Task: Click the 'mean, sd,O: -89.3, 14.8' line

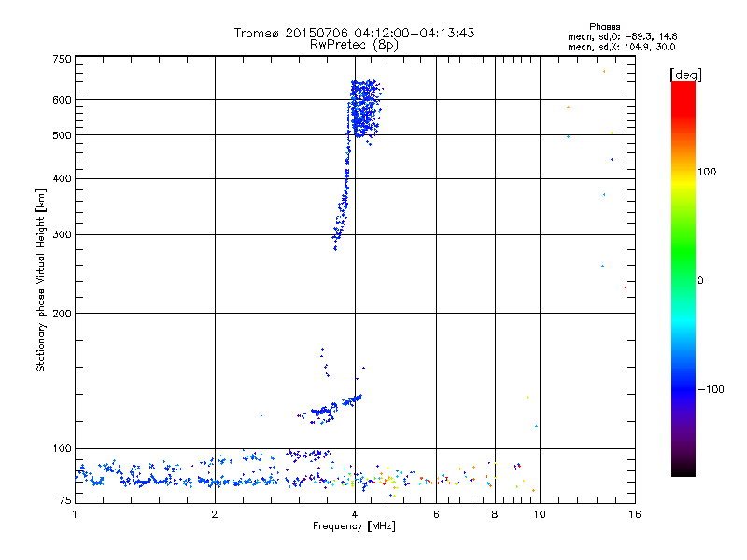Action: [622, 36]
